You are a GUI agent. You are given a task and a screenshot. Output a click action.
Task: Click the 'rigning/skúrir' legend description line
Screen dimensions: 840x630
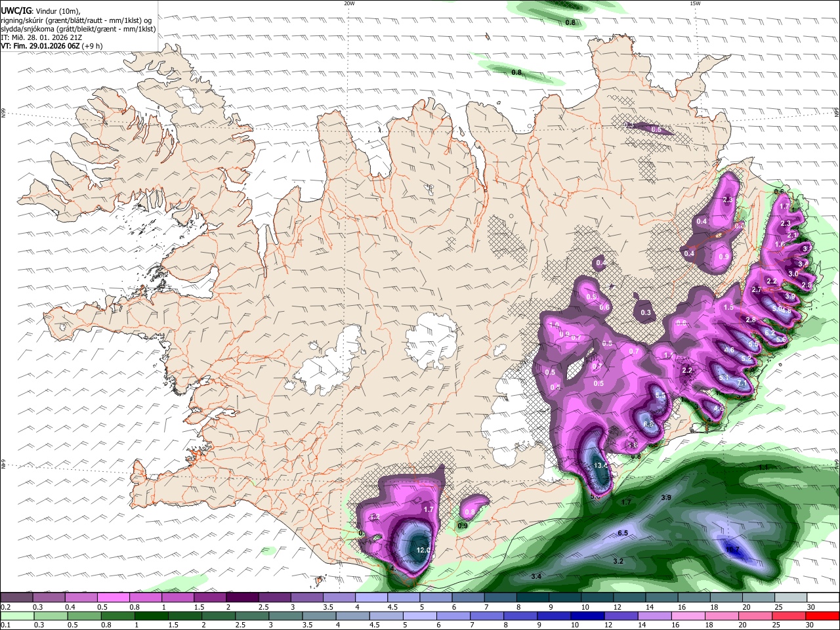(x=76, y=20)
